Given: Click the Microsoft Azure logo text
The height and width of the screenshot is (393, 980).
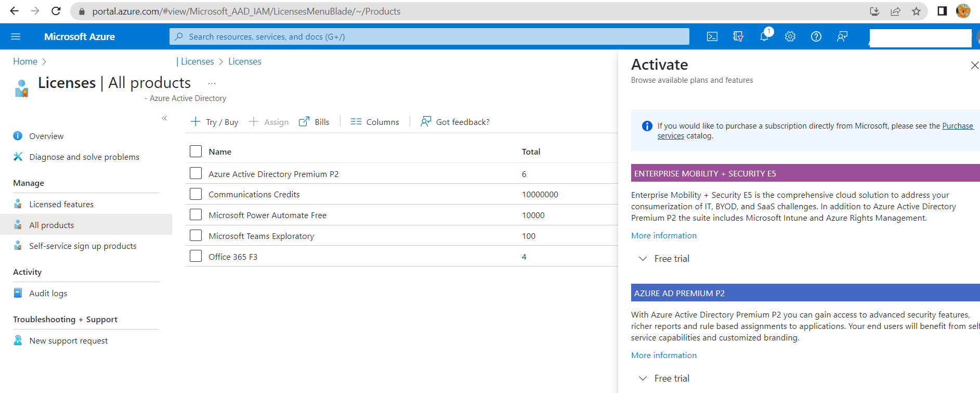Looking at the screenshot, I should 80,36.
